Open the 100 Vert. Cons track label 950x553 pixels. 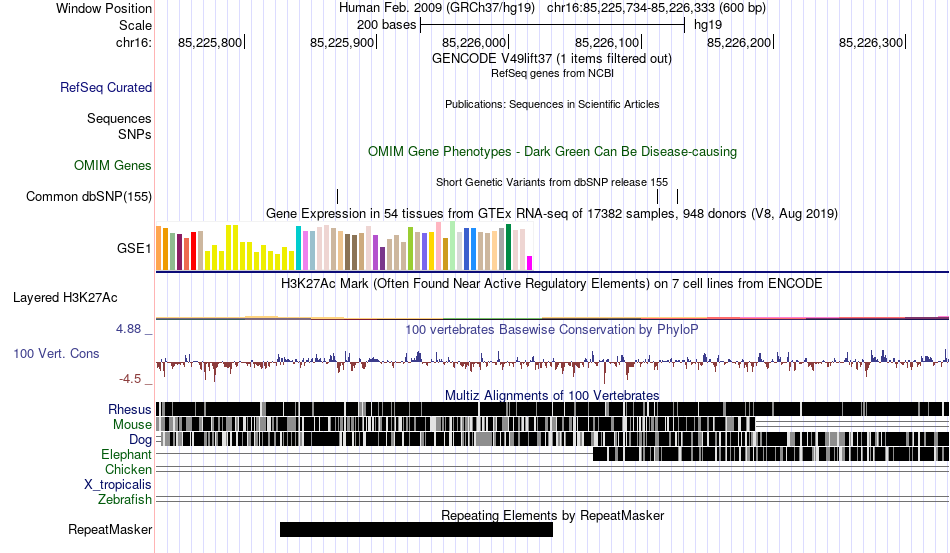tap(56, 353)
